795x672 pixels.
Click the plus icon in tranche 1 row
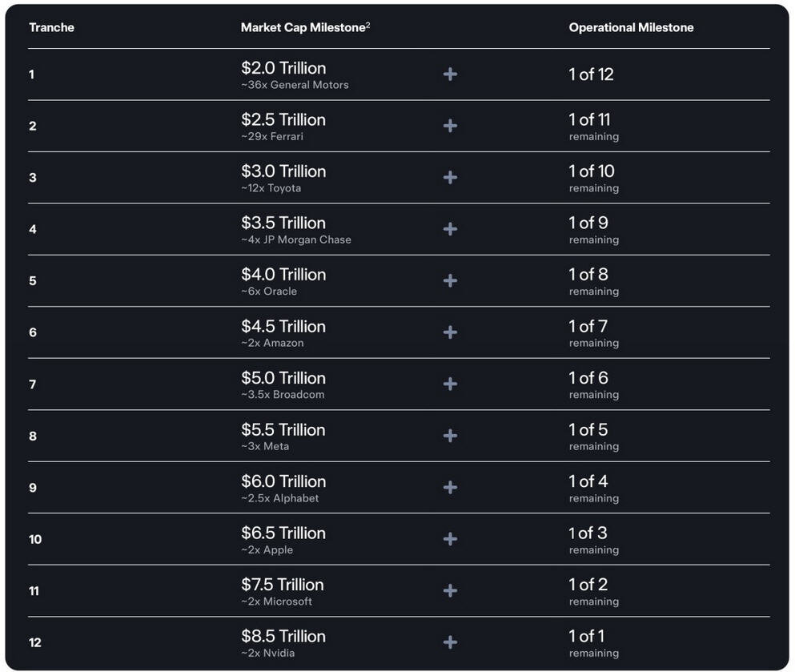click(x=450, y=74)
